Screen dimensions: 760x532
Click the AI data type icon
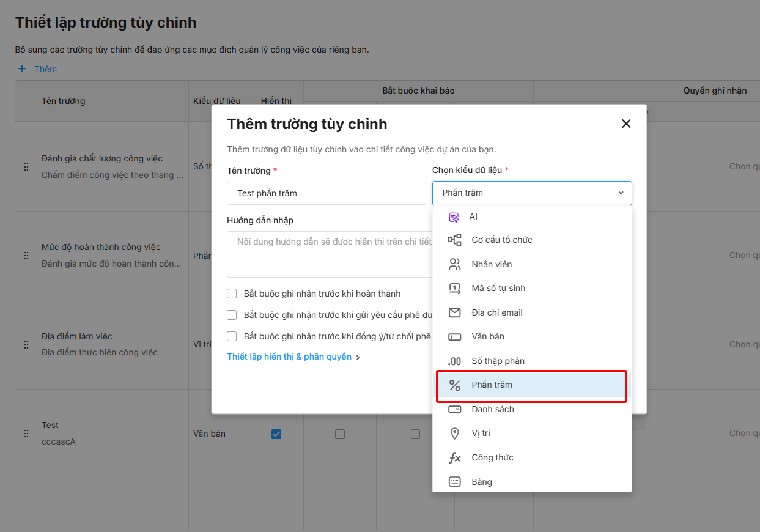point(454,217)
